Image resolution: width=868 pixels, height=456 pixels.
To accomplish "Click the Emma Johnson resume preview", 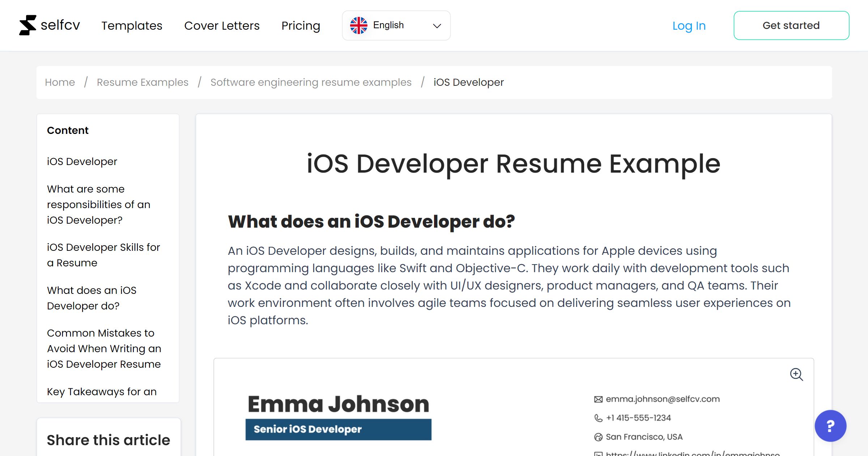I will 514,407.
